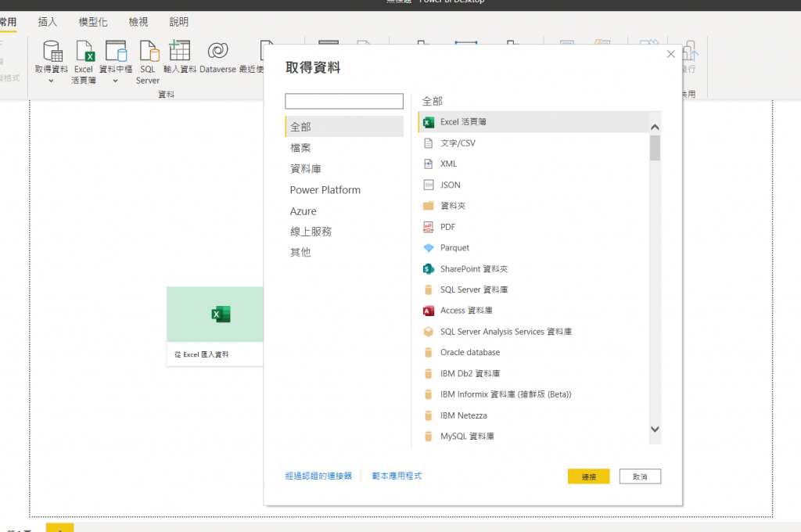
Task: Open the Excel 活頁簿 ribbon button
Action: point(84,62)
